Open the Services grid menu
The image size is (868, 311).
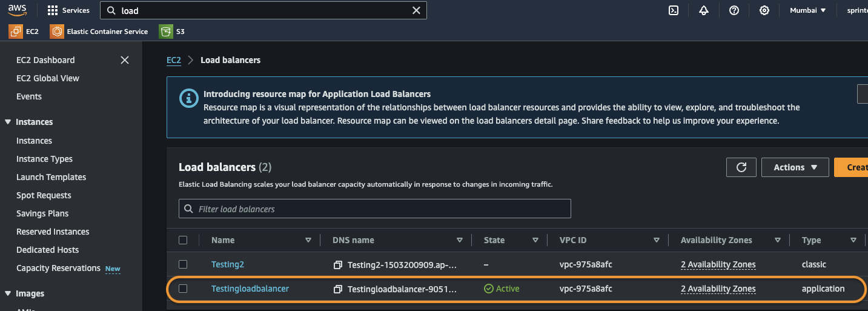click(x=53, y=10)
